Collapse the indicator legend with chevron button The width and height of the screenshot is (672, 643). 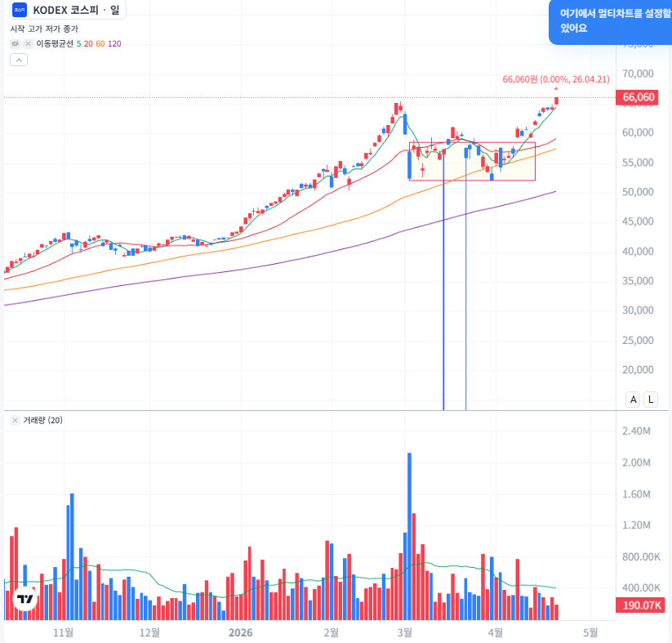(x=19, y=60)
